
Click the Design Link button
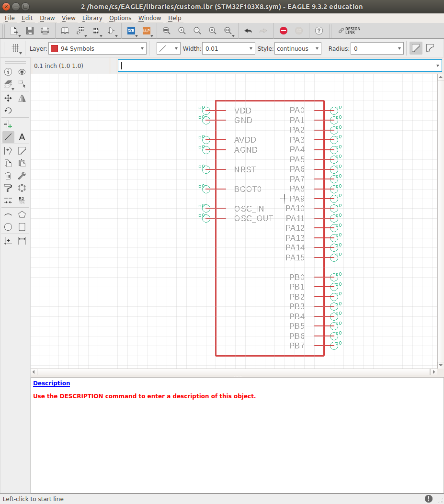tap(350, 31)
